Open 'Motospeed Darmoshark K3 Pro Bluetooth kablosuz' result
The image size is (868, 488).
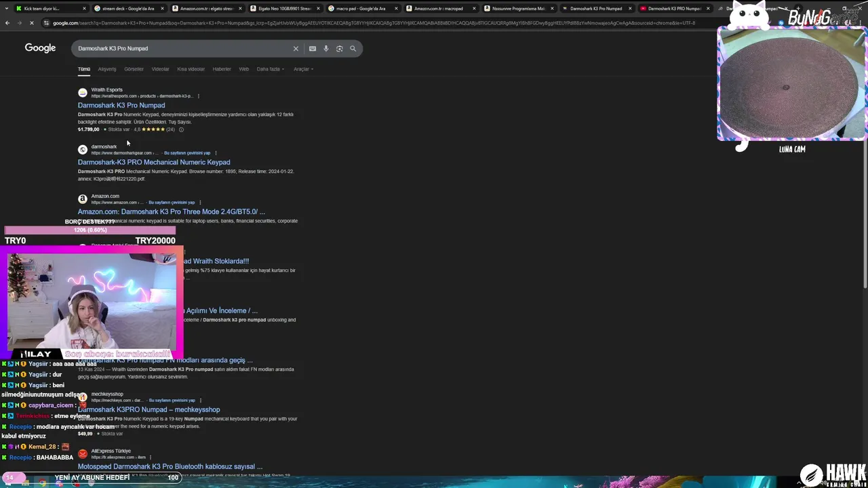170,467
